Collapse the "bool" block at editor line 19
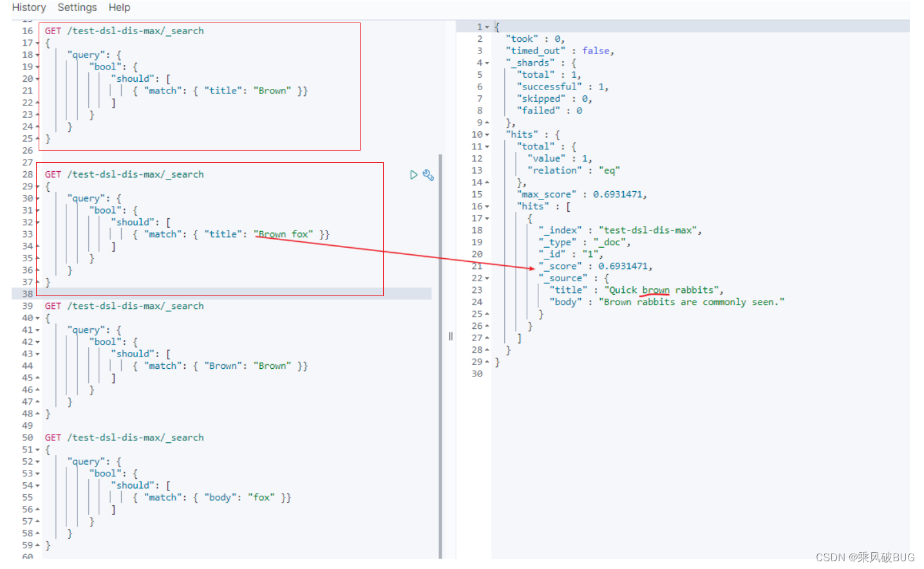Screen dimensions: 924x569 37,67
